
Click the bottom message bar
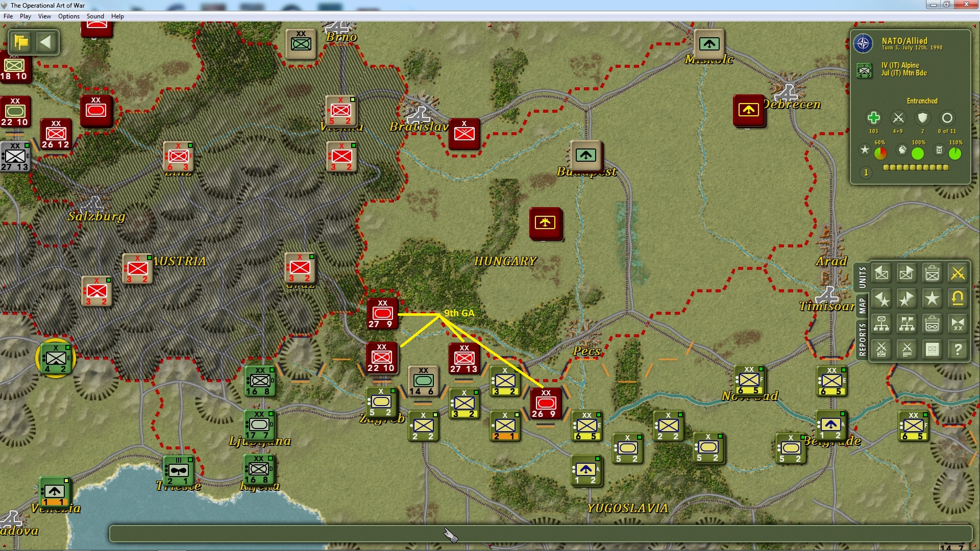(x=540, y=533)
